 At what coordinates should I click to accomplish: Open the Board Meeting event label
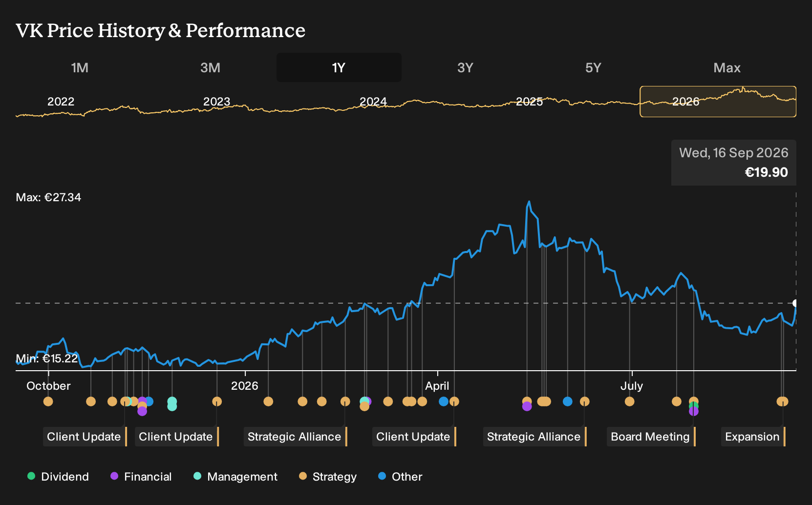click(650, 437)
